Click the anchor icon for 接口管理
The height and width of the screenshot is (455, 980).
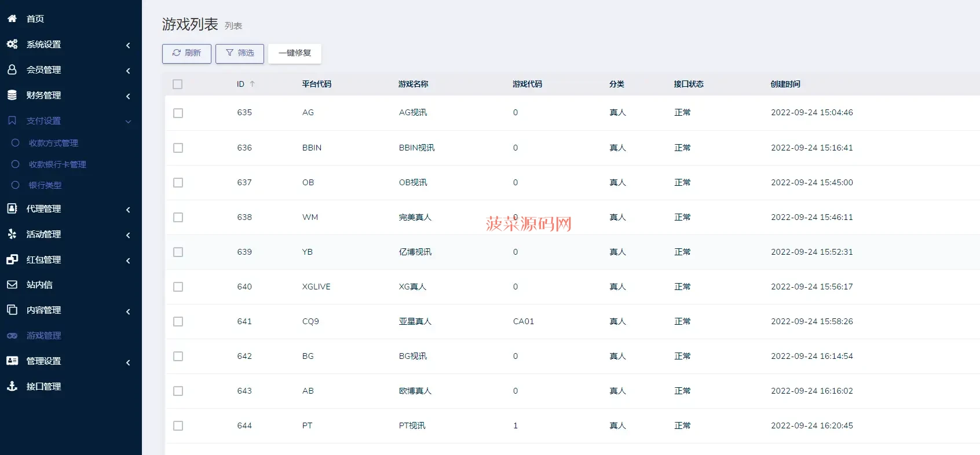(x=12, y=386)
